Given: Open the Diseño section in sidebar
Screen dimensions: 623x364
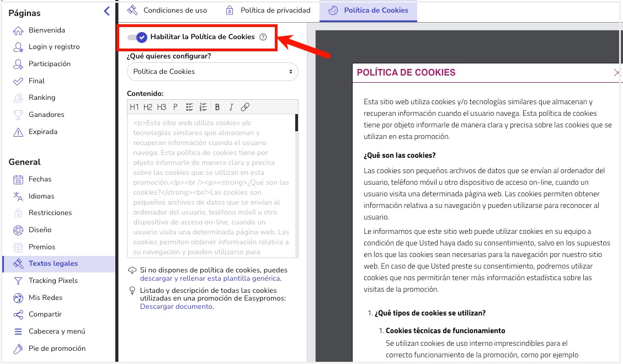Looking at the screenshot, I should [x=40, y=230].
